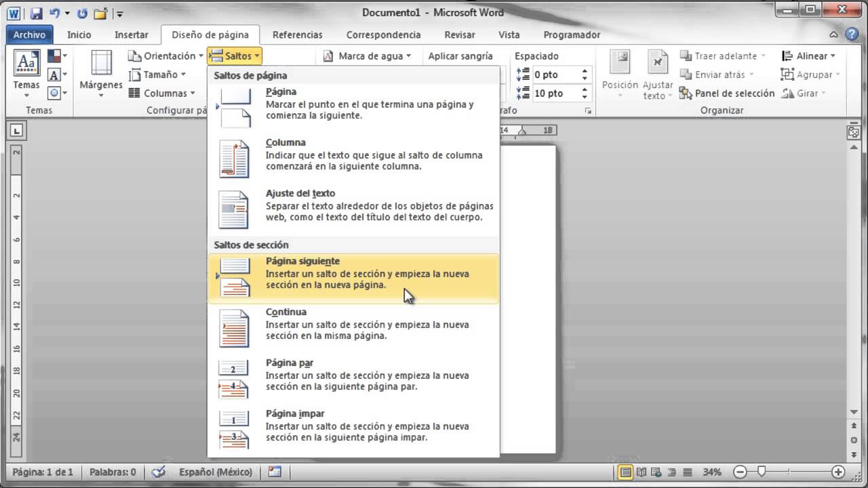This screenshot has width=868, height=488.
Task: Switch to the Revisar tab
Action: (x=460, y=35)
